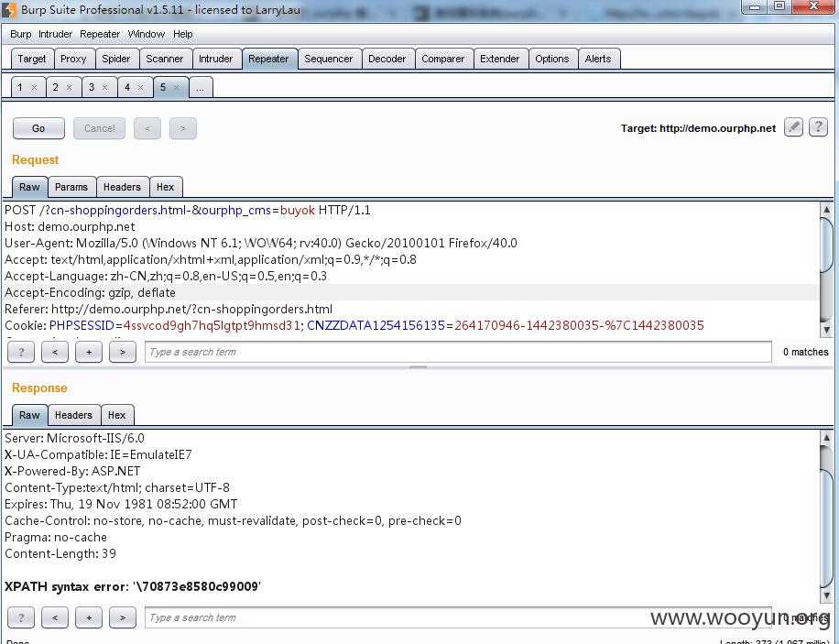Open the Repeater menu in menu bar

click(100, 34)
